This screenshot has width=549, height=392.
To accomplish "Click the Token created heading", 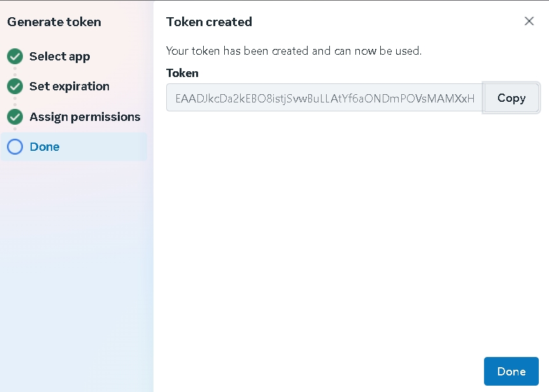I will (209, 22).
